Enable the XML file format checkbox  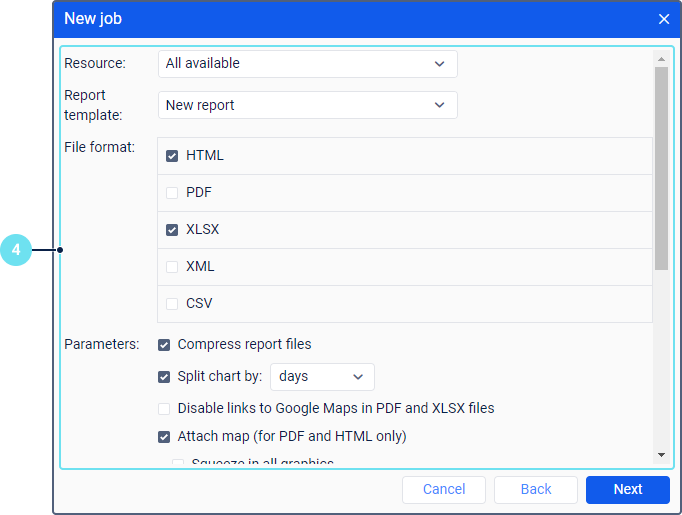pos(172,267)
